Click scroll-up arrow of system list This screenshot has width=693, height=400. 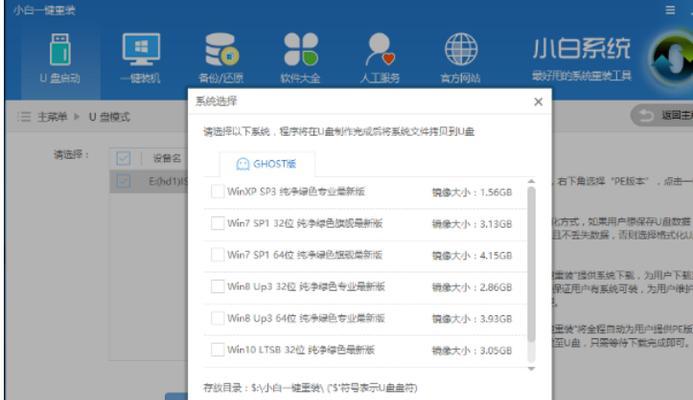click(x=531, y=181)
